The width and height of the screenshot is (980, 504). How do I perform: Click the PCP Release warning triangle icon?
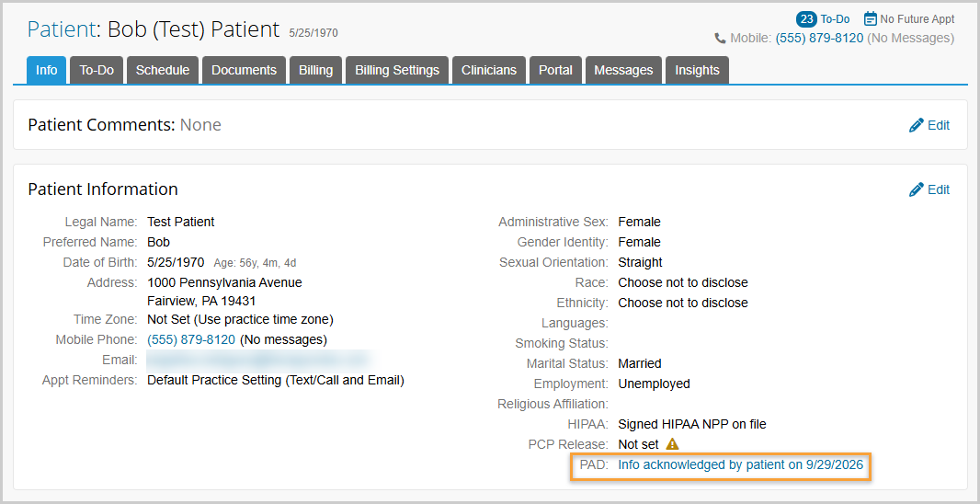pyautogui.click(x=673, y=444)
